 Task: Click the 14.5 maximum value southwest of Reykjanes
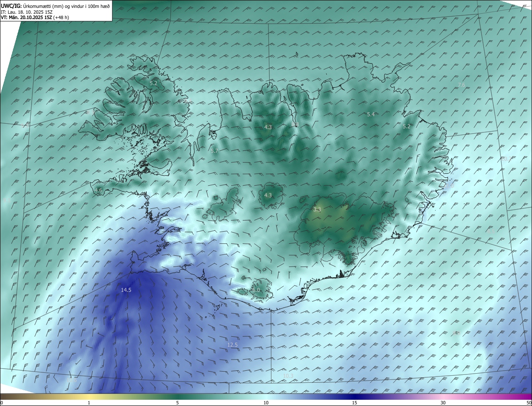(x=126, y=290)
